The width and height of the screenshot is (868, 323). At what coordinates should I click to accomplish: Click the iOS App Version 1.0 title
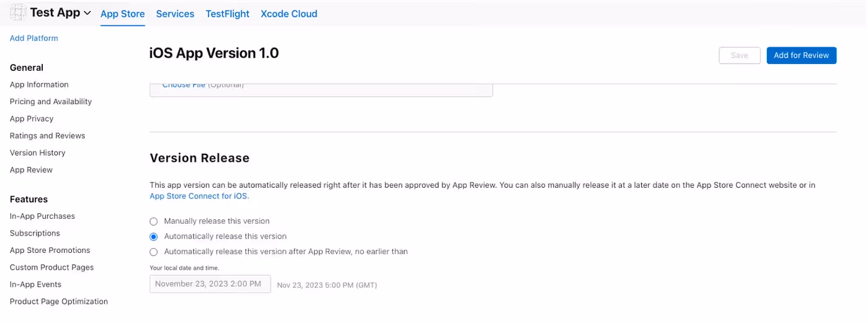point(214,53)
